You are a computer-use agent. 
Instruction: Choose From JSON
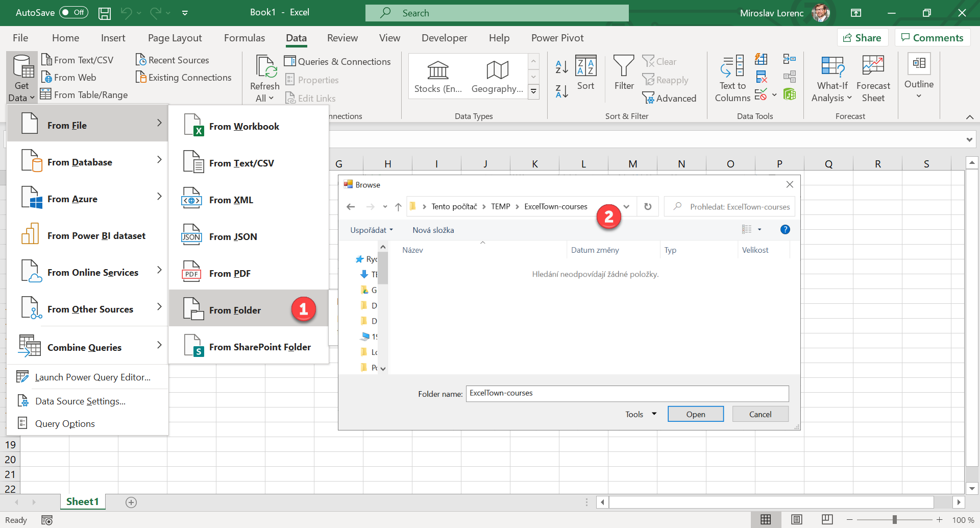coord(249,236)
